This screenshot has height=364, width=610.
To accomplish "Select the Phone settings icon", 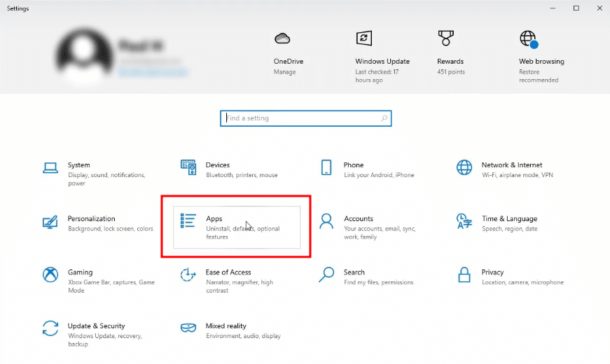I will [326, 168].
